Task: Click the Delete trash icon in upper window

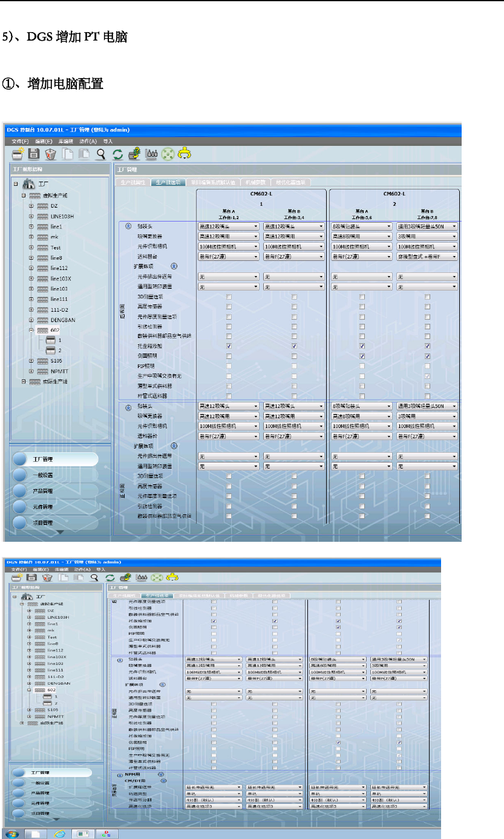Action: (x=51, y=154)
